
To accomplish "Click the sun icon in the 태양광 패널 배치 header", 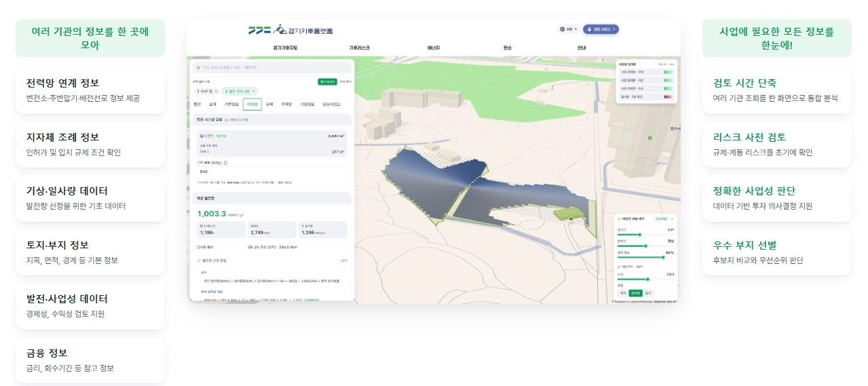I will point(619,219).
